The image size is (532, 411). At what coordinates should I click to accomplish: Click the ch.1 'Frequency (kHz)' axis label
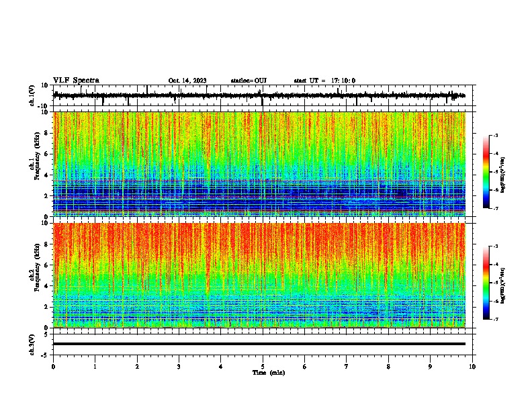pos(37,156)
